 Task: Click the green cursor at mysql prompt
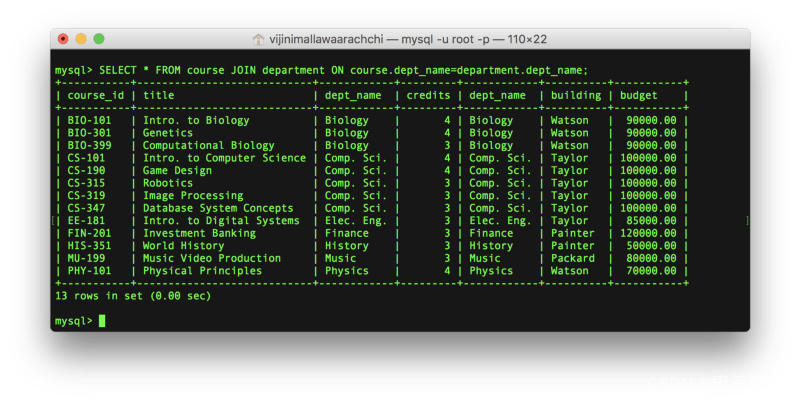[x=102, y=321]
